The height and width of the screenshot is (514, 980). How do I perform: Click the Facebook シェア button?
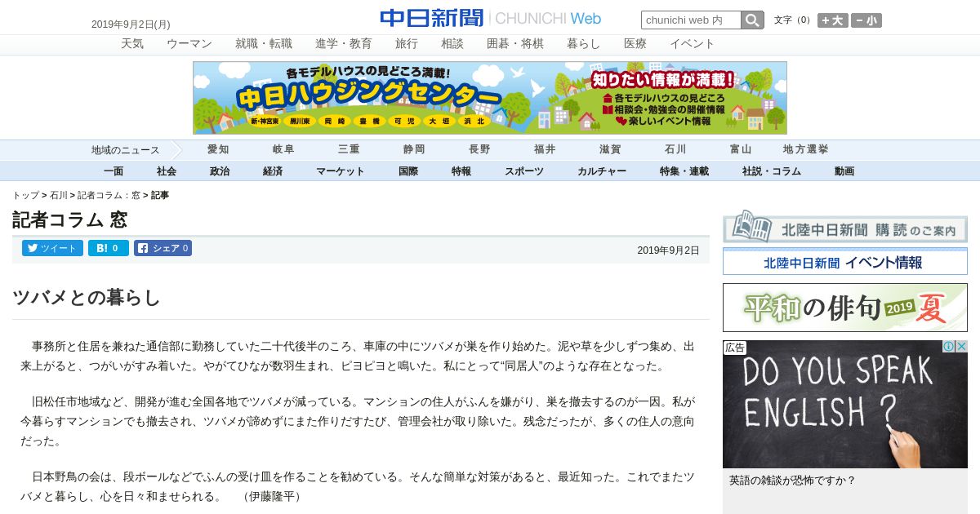click(x=163, y=248)
